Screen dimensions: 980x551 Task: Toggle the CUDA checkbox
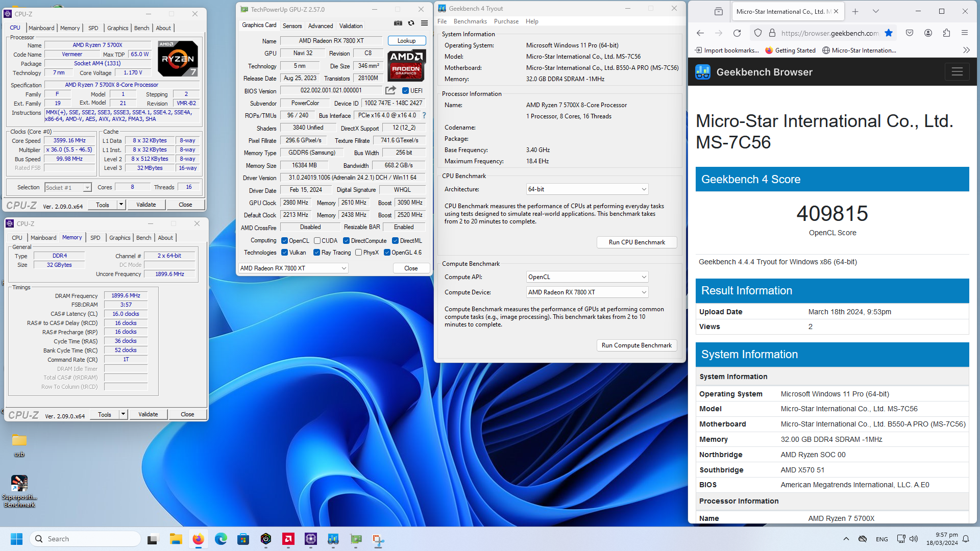click(317, 241)
